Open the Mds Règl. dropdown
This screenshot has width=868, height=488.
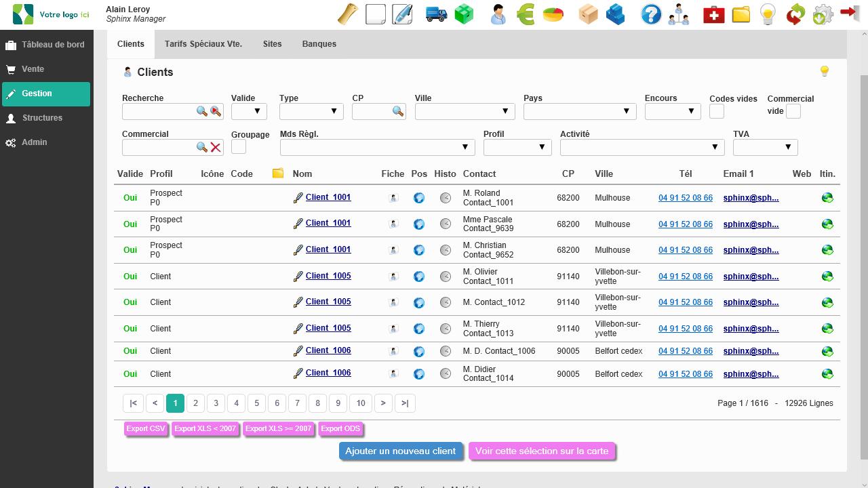click(377, 147)
